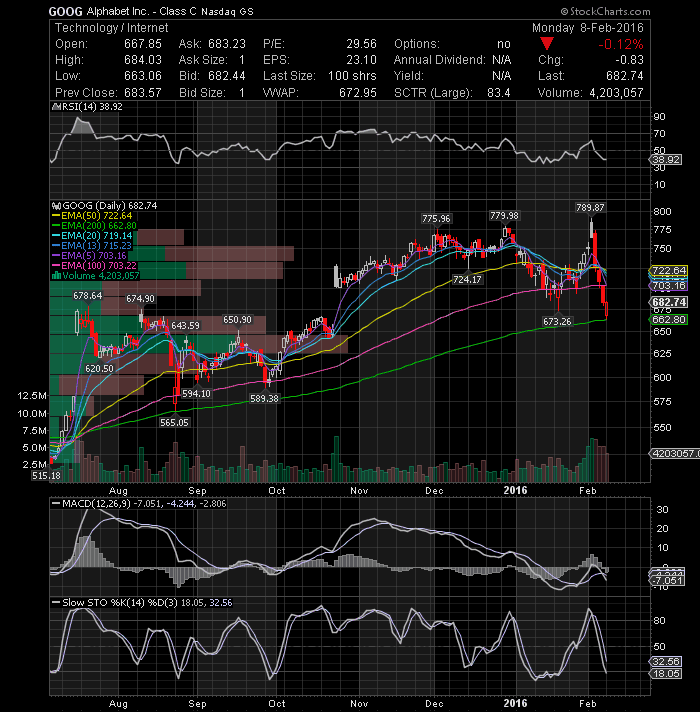Click the RSI 38.92 axis tag
The image size is (700, 712).
click(666, 159)
